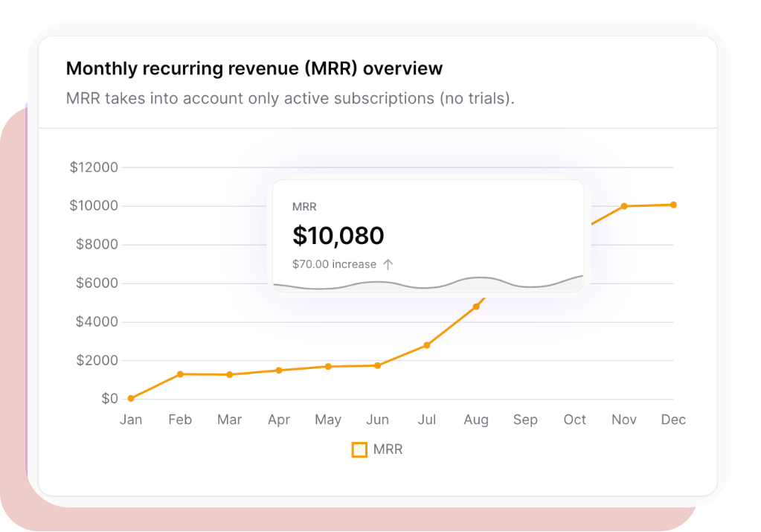Viewport: 761px width, 532px height.
Task: Click the $10,080 MRR value in the card
Action: click(338, 236)
